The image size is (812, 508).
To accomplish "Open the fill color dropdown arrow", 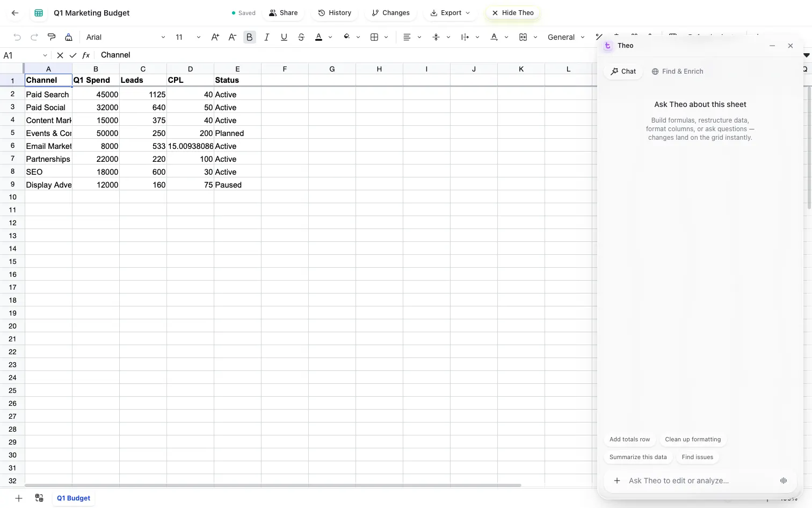I will (x=358, y=37).
